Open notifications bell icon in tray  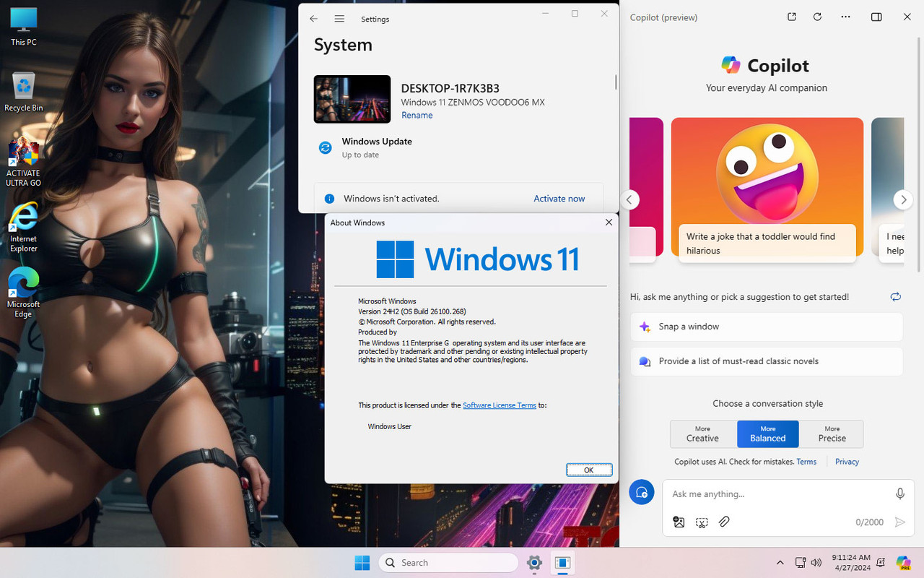coord(881,563)
